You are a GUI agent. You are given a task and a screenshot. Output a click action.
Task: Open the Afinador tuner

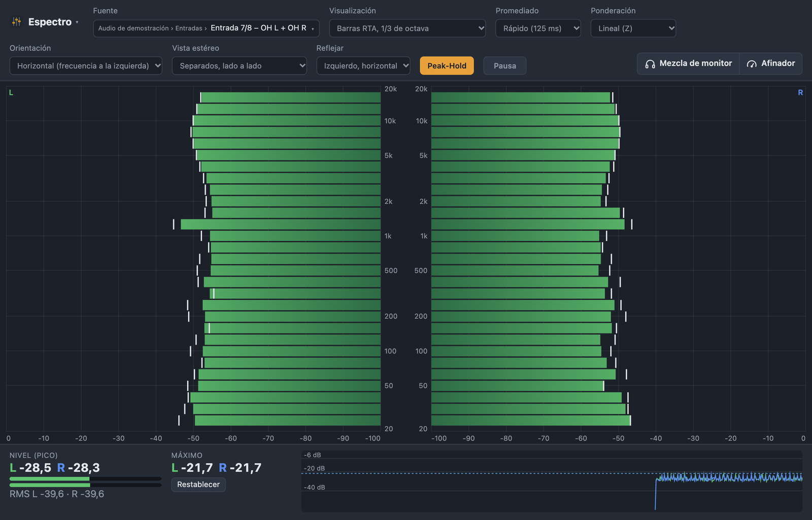771,64
